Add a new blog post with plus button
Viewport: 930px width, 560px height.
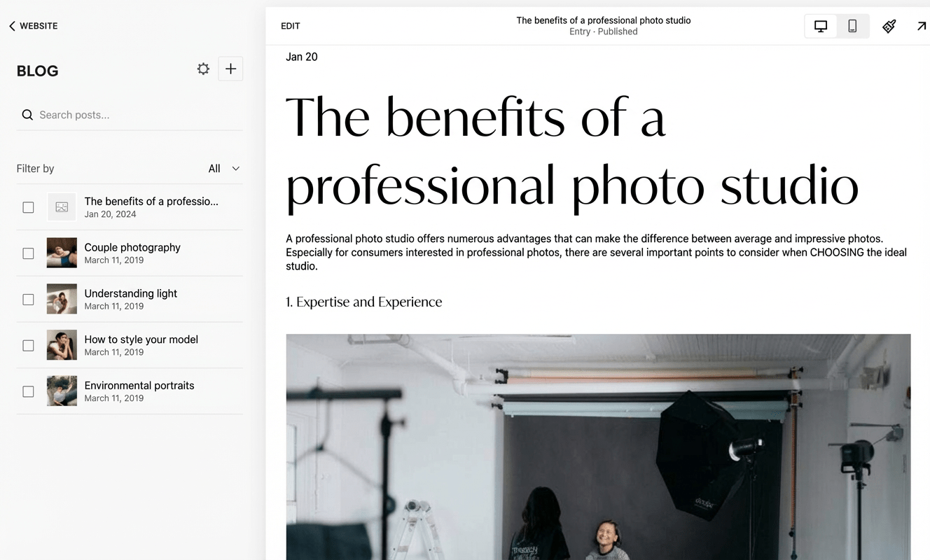(x=230, y=69)
